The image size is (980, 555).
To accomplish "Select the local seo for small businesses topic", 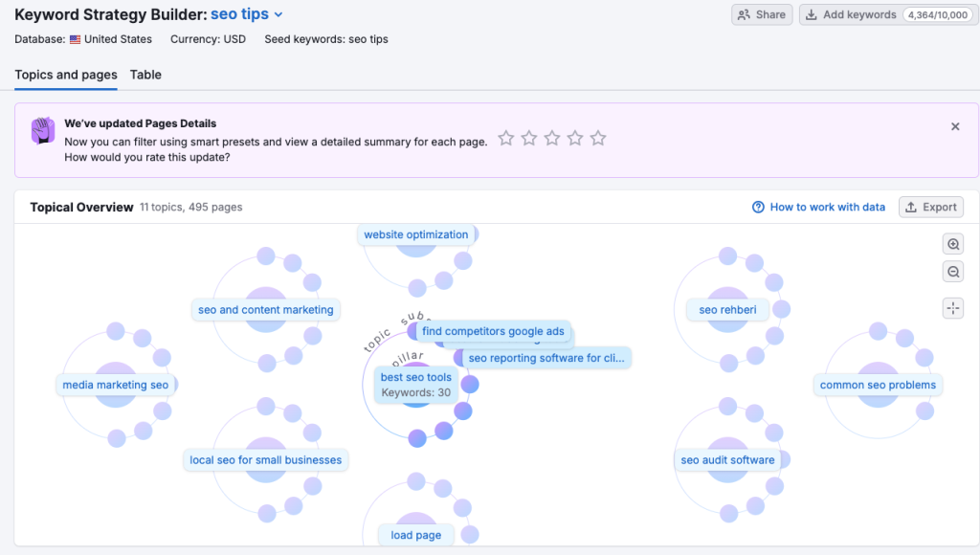I will coord(266,460).
